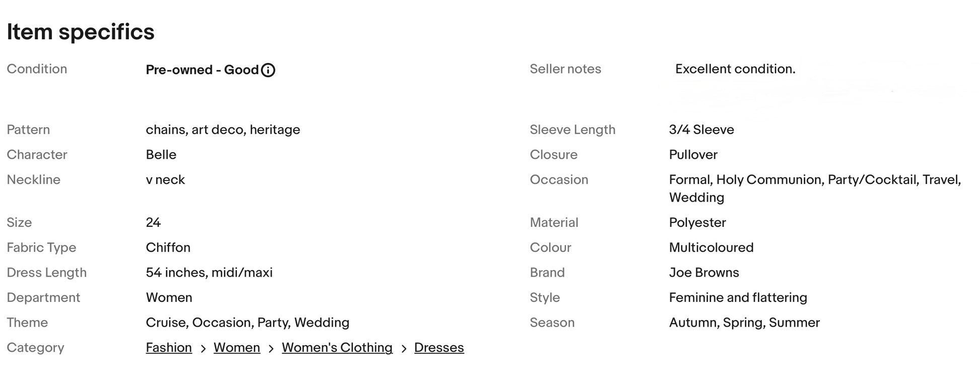Screen dimensions: 980x372
Task: Click the Feminine and flattering style value
Action: tap(737, 297)
